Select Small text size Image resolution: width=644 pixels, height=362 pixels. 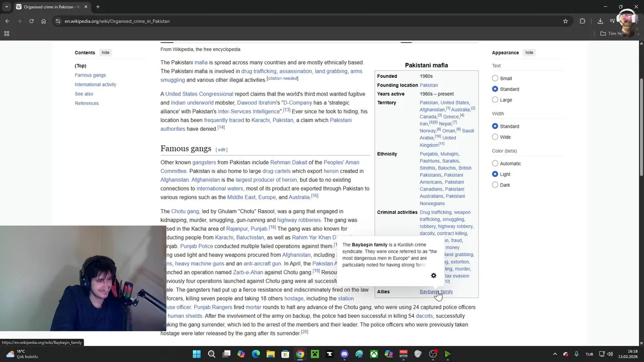click(x=495, y=78)
